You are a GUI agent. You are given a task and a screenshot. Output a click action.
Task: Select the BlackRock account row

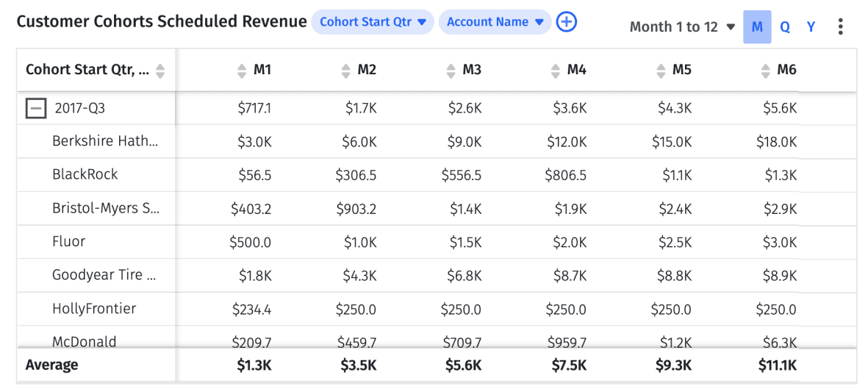tap(85, 175)
